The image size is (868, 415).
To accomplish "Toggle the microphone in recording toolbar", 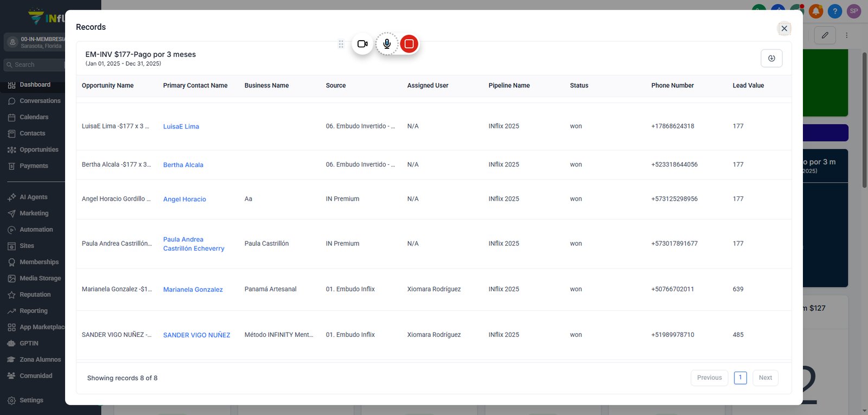I will (387, 44).
